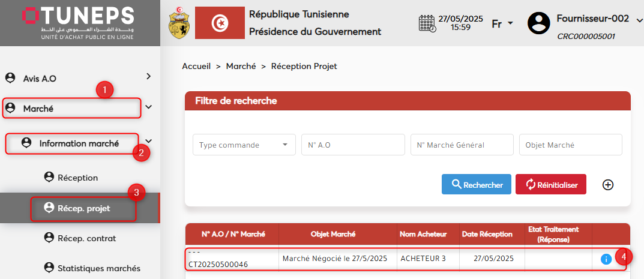This screenshot has height=279, width=644.
Task: Click the Rechercher button
Action: (x=477, y=185)
